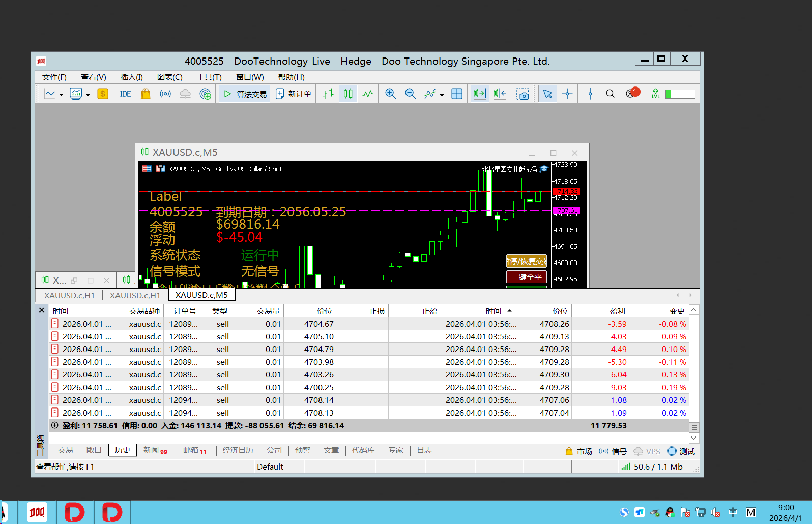
Task: Switch to the 敞口 toolbox tab
Action: (x=94, y=450)
